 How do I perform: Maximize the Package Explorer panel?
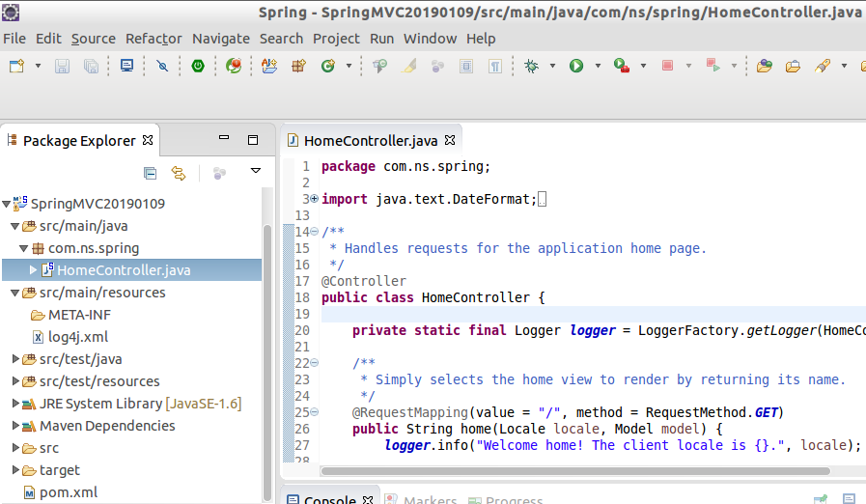[253, 140]
